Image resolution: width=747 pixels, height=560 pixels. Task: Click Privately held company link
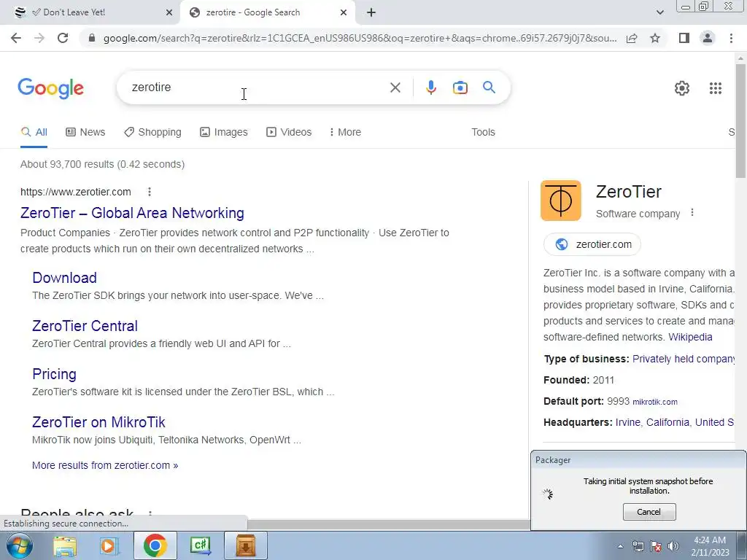point(683,359)
